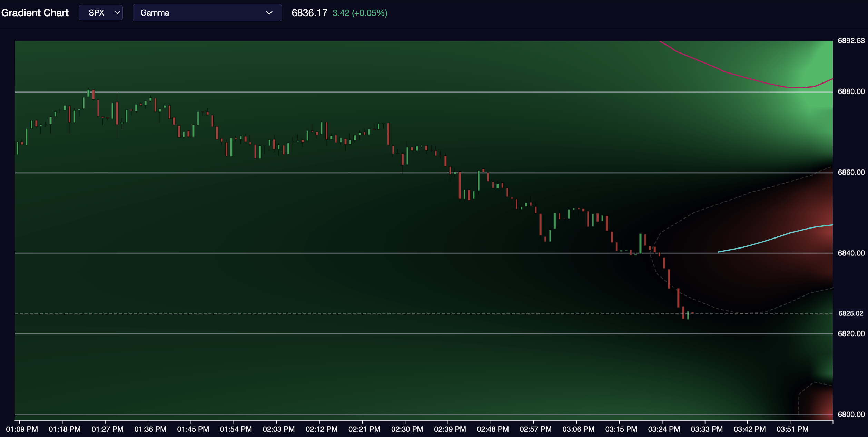Image resolution: width=868 pixels, height=437 pixels.
Task: Click the Gradient Chart title
Action: tap(35, 13)
